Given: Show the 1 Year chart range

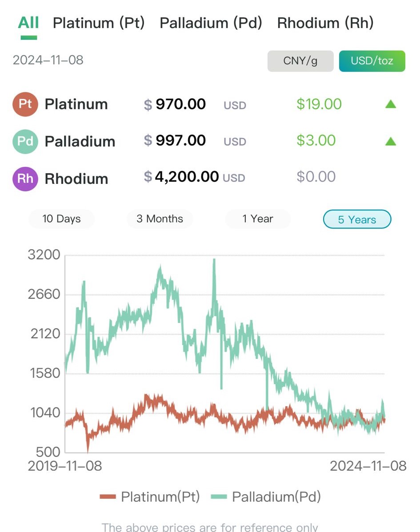Looking at the screenshot, I should click(258, 219).
